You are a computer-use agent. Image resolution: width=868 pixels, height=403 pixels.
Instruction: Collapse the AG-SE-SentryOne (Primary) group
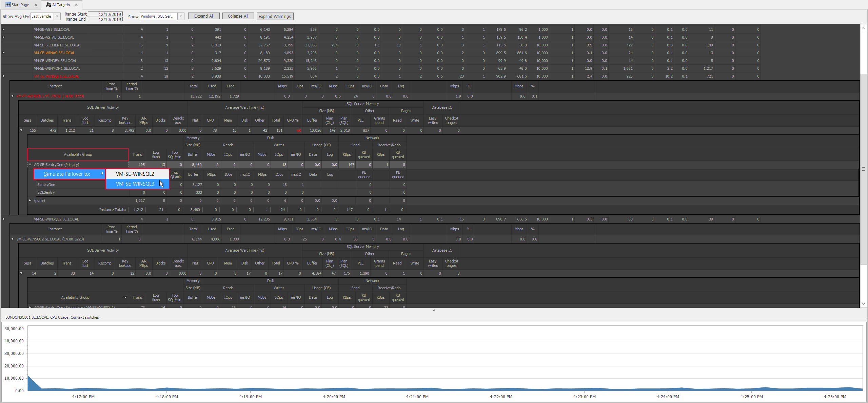tap(30, 165)
